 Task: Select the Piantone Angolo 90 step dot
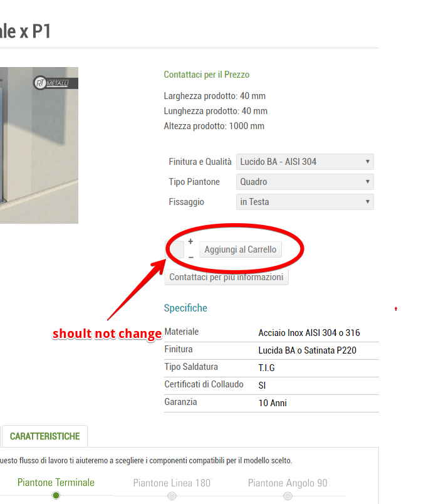point(288,496)
